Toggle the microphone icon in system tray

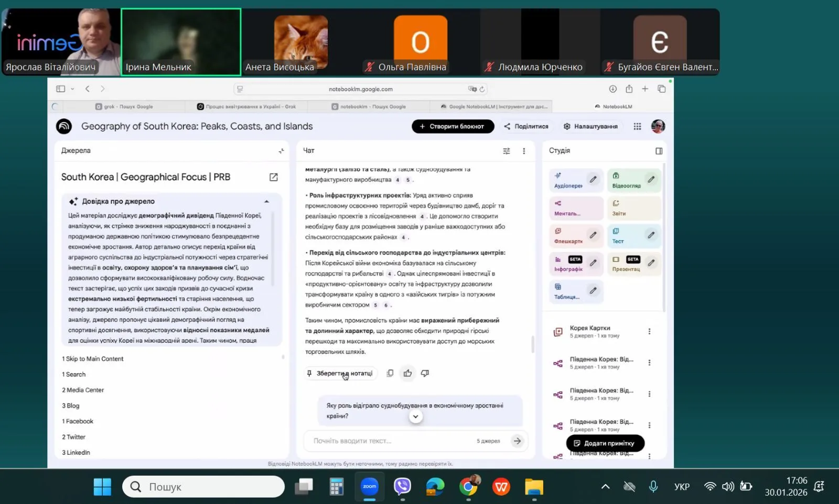(653, 487)
